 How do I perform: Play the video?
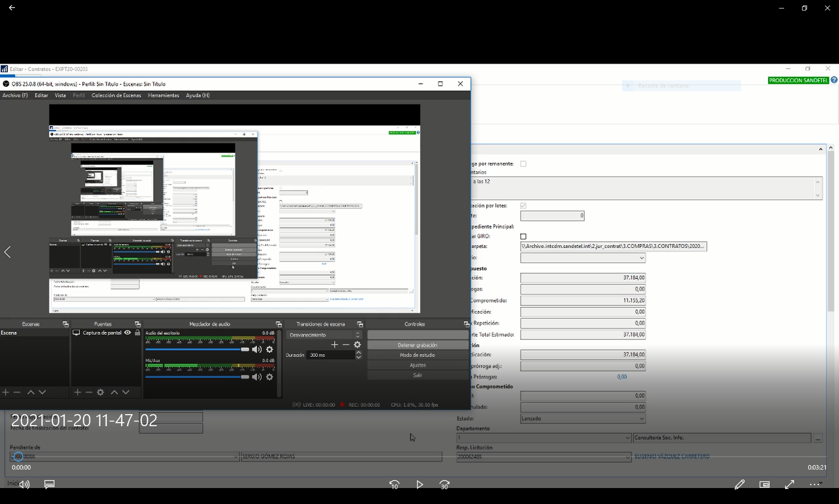pos(419,485)
